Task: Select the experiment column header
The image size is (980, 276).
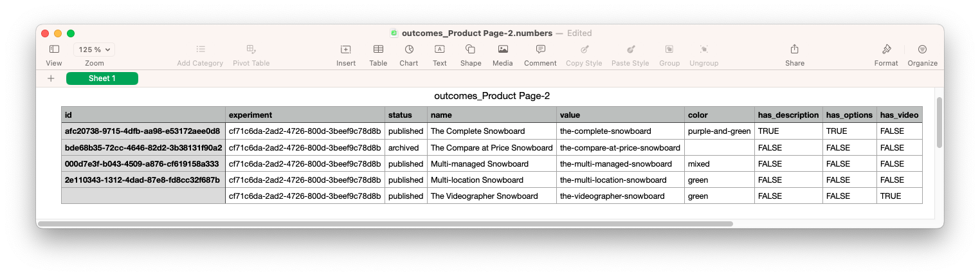Action: tap(305, 115)
